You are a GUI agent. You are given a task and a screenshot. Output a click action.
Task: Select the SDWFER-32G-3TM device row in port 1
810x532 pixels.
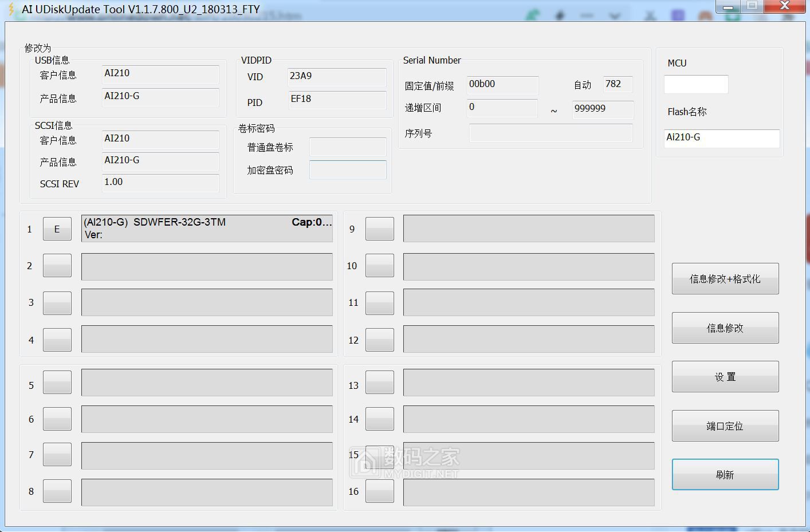pos(207,228)
